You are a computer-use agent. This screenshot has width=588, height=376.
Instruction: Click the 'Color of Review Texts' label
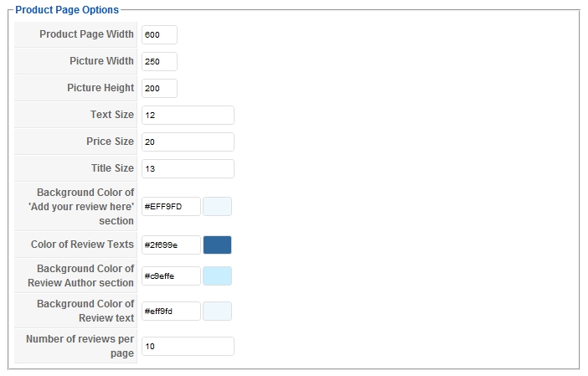pyautogui.click(x=82, y=245)
